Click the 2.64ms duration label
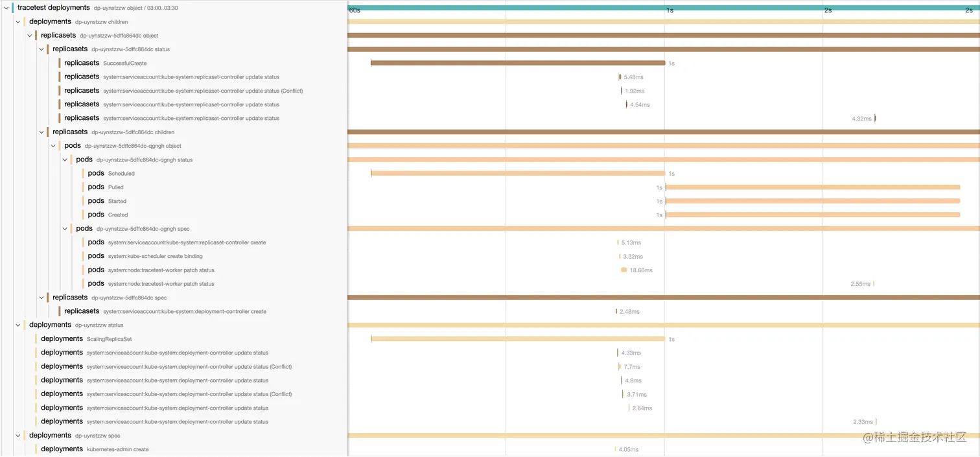 click(642, 408)
